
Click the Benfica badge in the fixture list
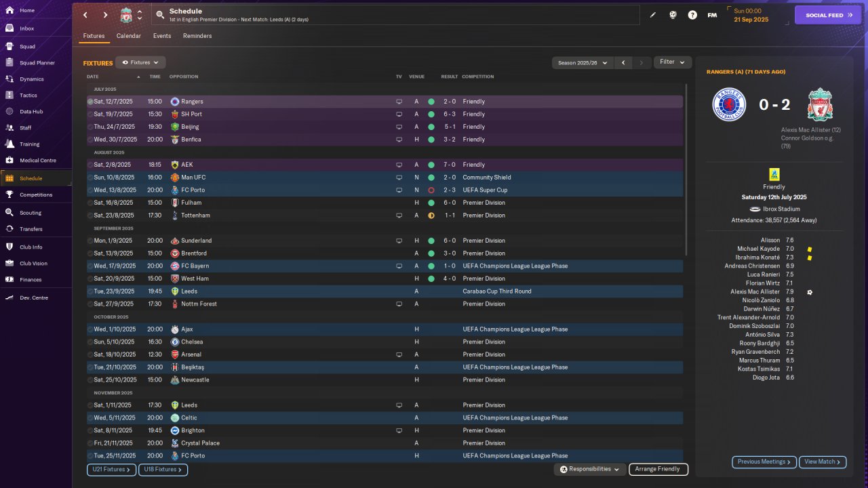coord(175,140)
